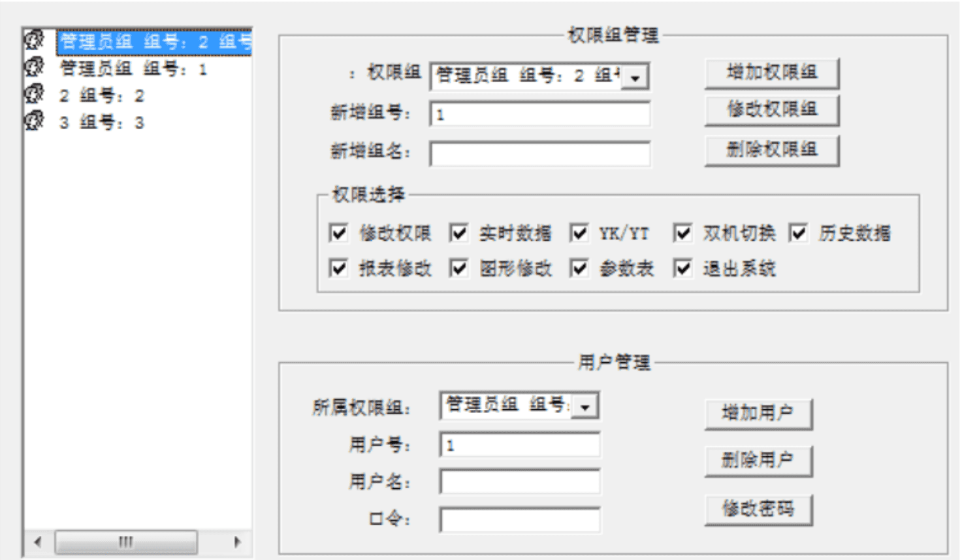Click the user icon beside highlighted 管理员组 组号: 2
962x560 pixels.
click(34, 40)
